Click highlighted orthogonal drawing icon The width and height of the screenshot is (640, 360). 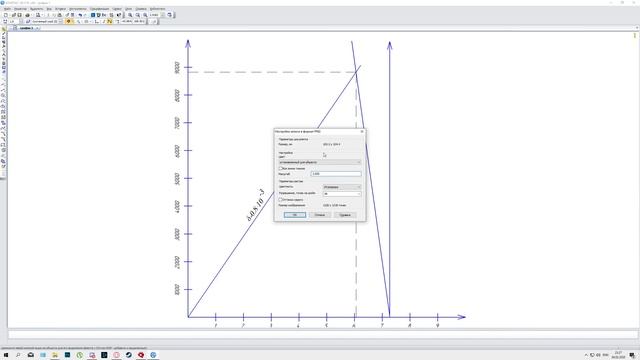pos(109,21)
